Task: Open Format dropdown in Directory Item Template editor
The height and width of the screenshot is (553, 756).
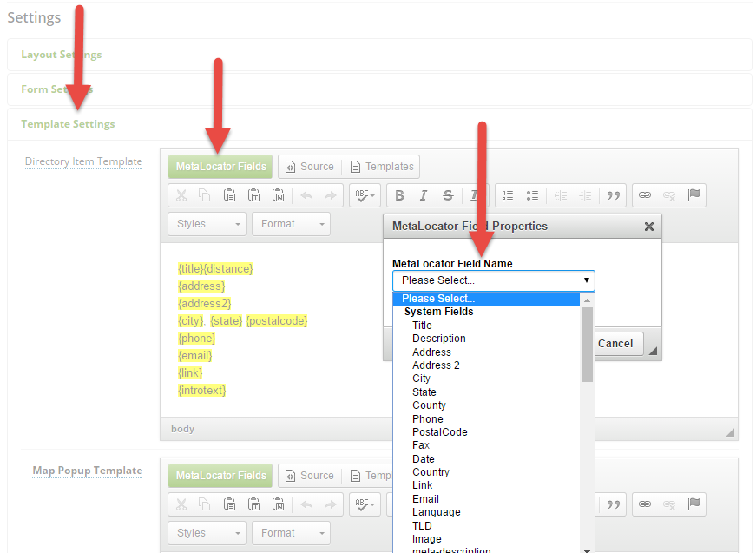Action: pyautogui.click(x=292, y=224)
